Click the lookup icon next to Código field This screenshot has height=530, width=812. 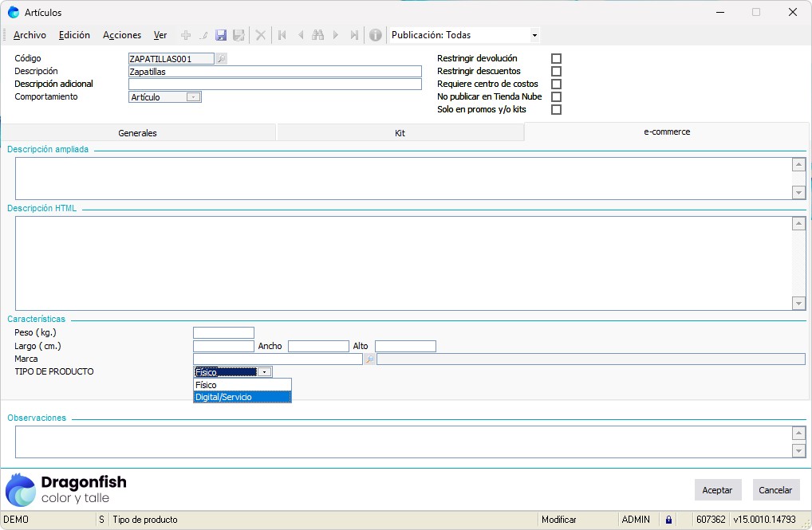pos(221,59)
